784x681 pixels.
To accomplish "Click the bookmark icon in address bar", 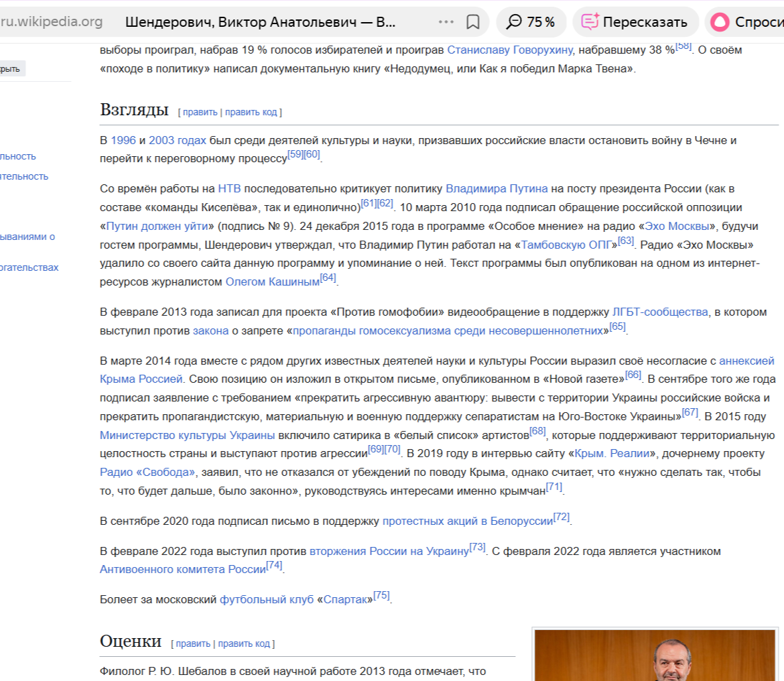I will coord(473,22).
